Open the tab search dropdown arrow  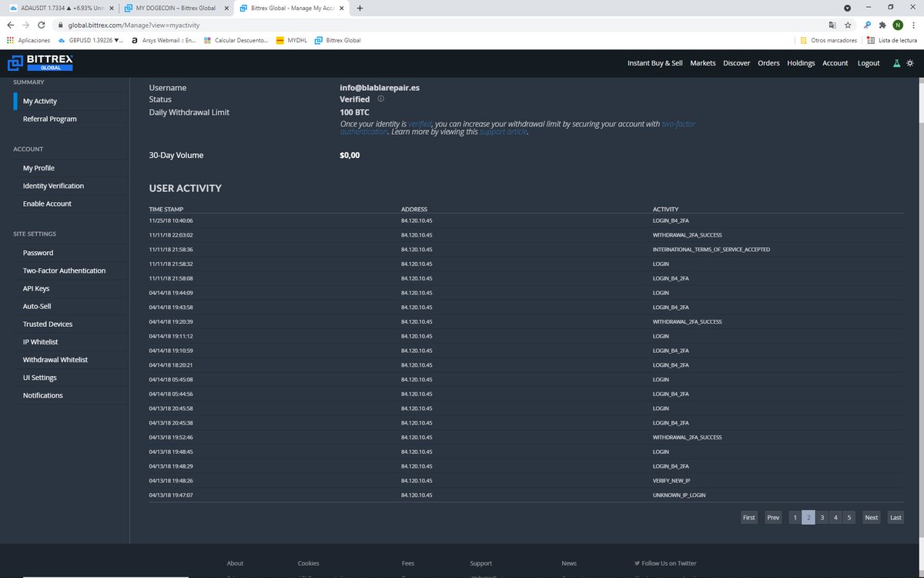[848, 8]
